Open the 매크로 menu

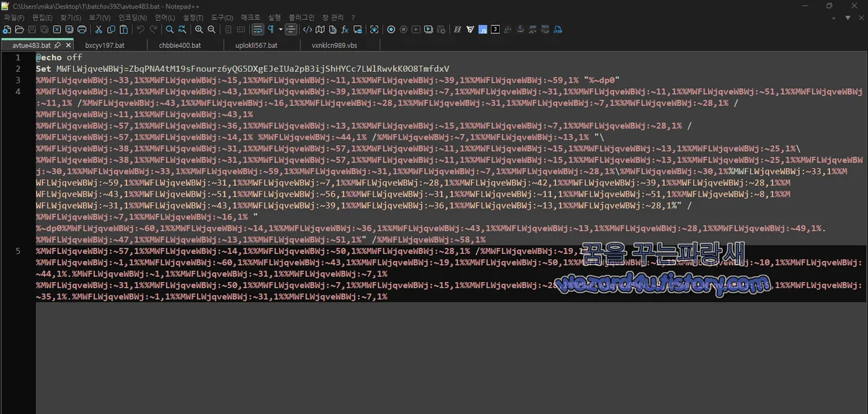point(250,17)
